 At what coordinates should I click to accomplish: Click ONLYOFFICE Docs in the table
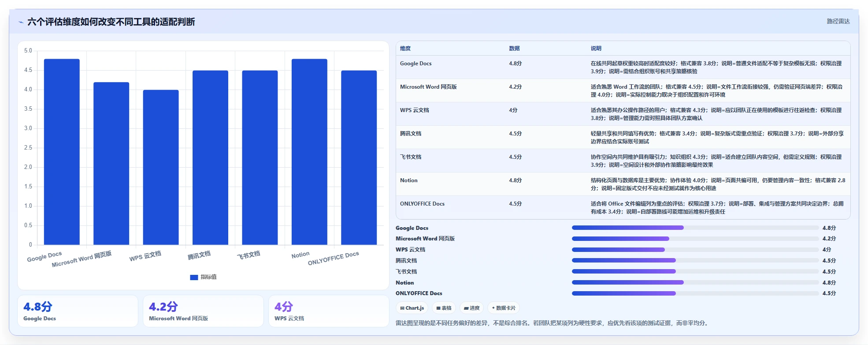pyautogui.click(x=422, y=204)
